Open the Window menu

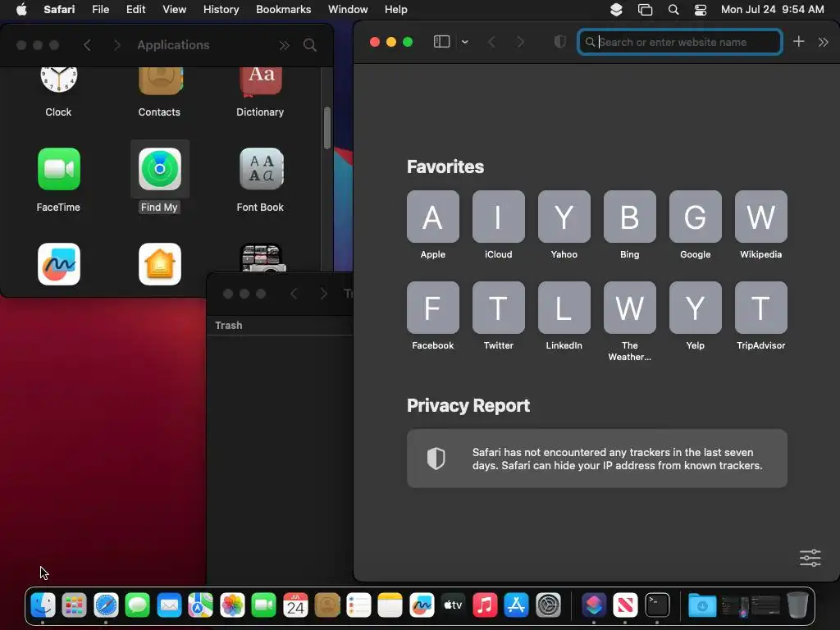(x=348, y=9)
